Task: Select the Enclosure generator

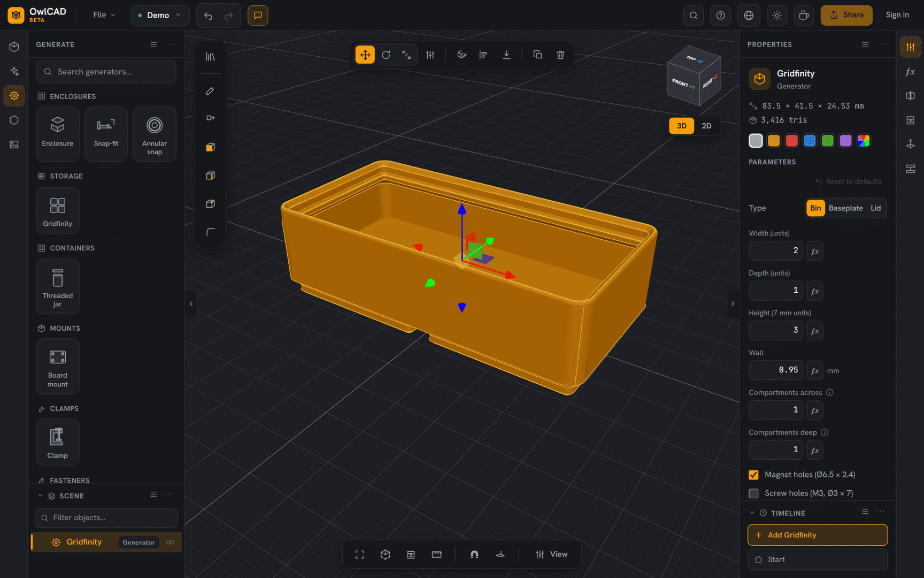Action: point(58,134)
